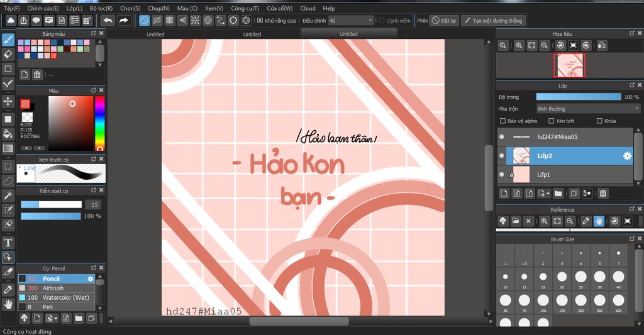The height and width of the screenshot is (335, 644).
Task: Turn off snap with the highlighted icon
Action: coord(144,21)
